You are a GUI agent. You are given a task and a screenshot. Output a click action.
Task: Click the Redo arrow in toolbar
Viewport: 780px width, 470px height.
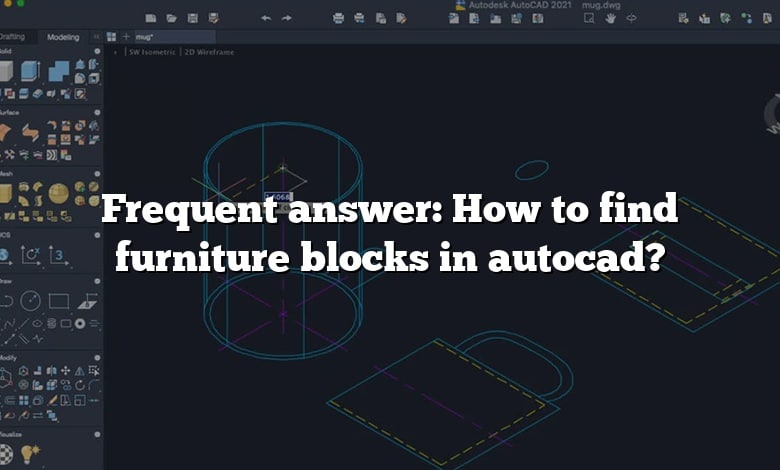pos(287,18)
